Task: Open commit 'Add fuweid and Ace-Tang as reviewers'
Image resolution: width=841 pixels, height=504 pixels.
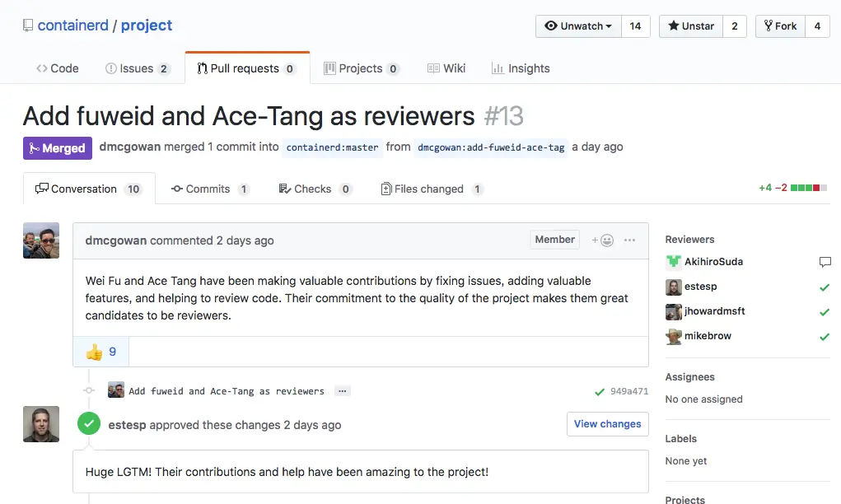Action: [x=227, y=391]
